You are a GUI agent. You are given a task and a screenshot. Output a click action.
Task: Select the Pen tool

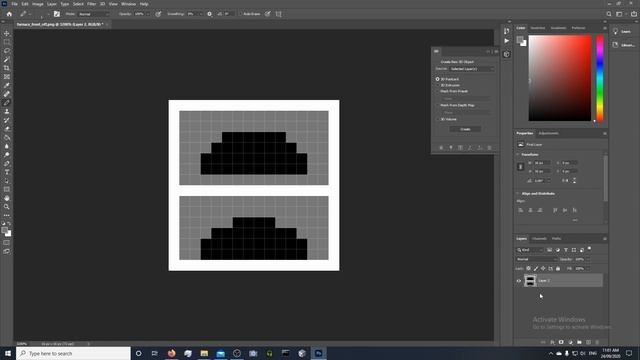click(x=7, y=163)
